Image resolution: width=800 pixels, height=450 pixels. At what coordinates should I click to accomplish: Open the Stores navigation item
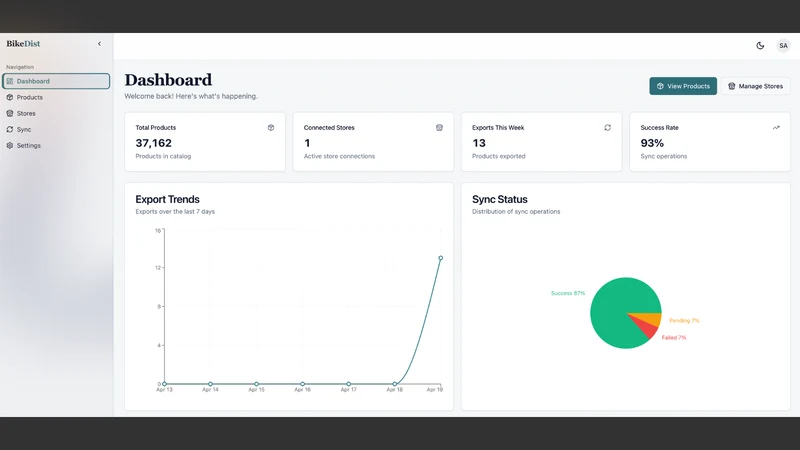point(56,113)
